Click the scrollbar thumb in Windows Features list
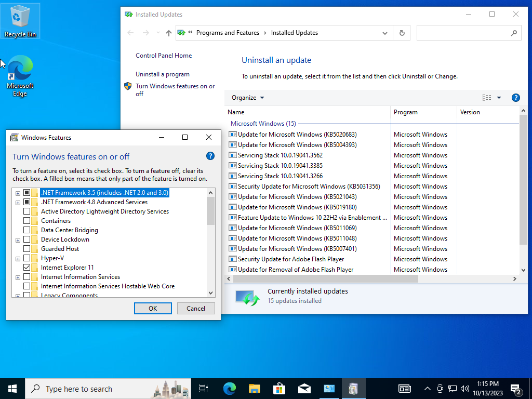The height and width of the screenshot is (399, 532). pos(211,211)
